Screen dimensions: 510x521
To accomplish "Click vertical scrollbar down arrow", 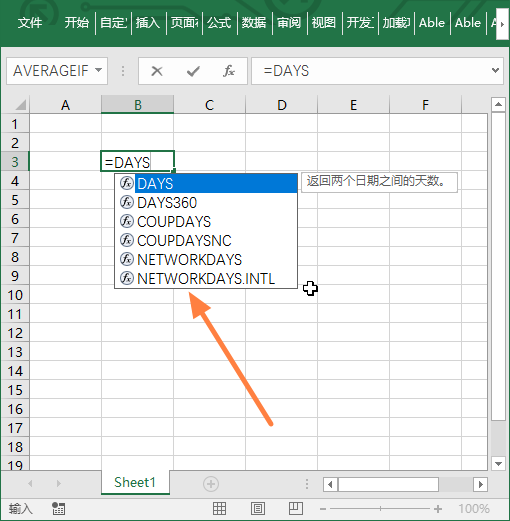I will click(498, 464).
